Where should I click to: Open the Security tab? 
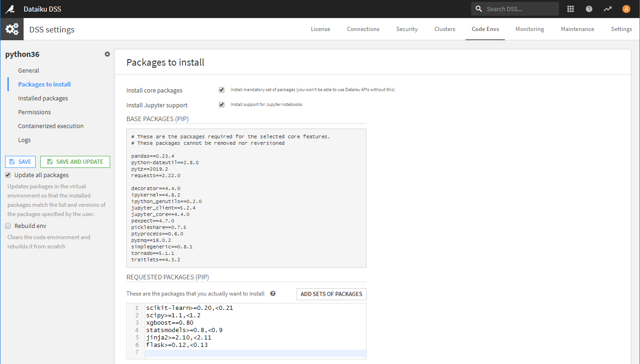[407, 29]
